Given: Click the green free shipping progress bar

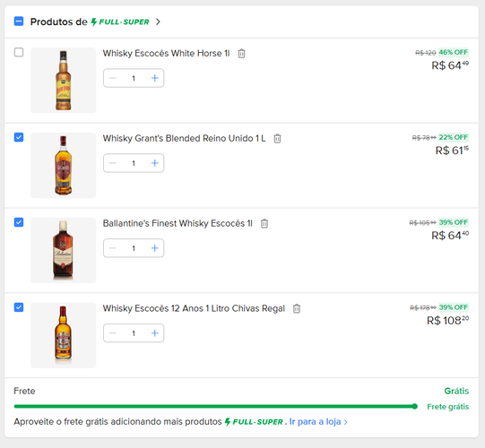Looking at the screenshot, I should (x=216, y=407).
